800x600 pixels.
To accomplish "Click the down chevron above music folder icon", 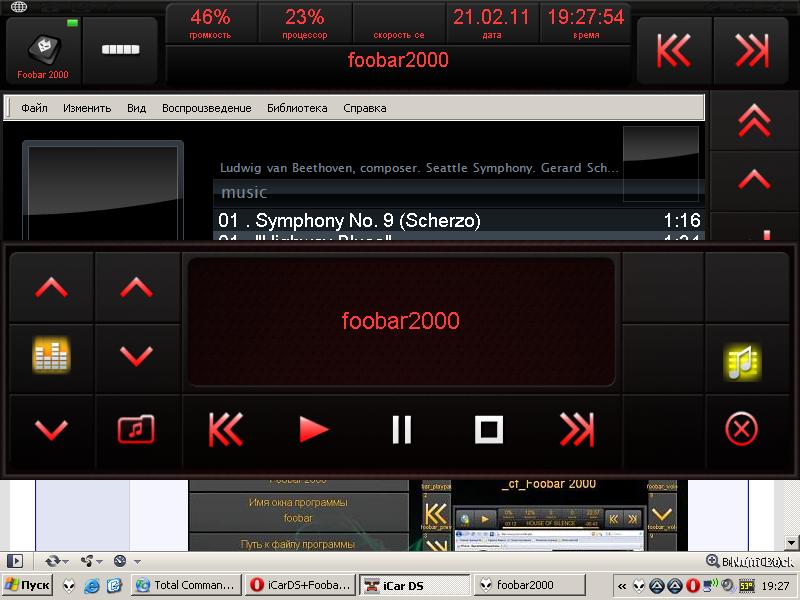I will tap(136, 356).
